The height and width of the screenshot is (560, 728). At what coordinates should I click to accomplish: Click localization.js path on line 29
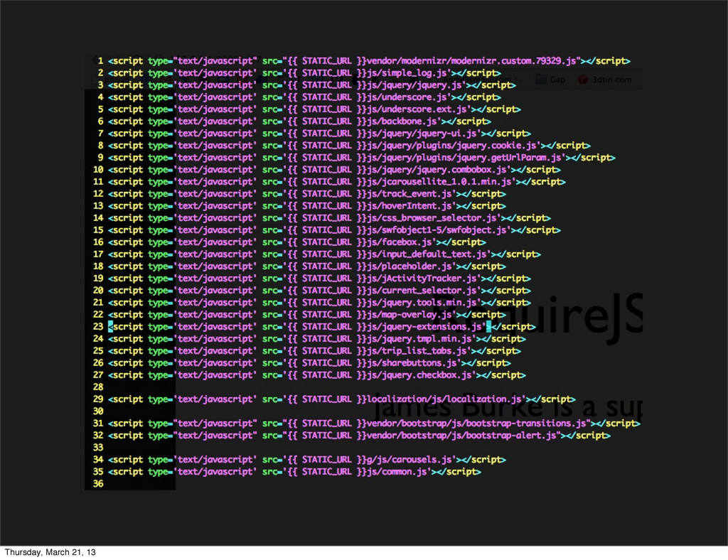coord(444,399)
